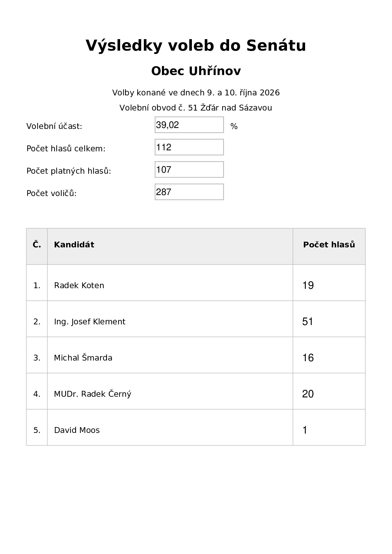Click the Kandidát column header

tap(74, 245)
